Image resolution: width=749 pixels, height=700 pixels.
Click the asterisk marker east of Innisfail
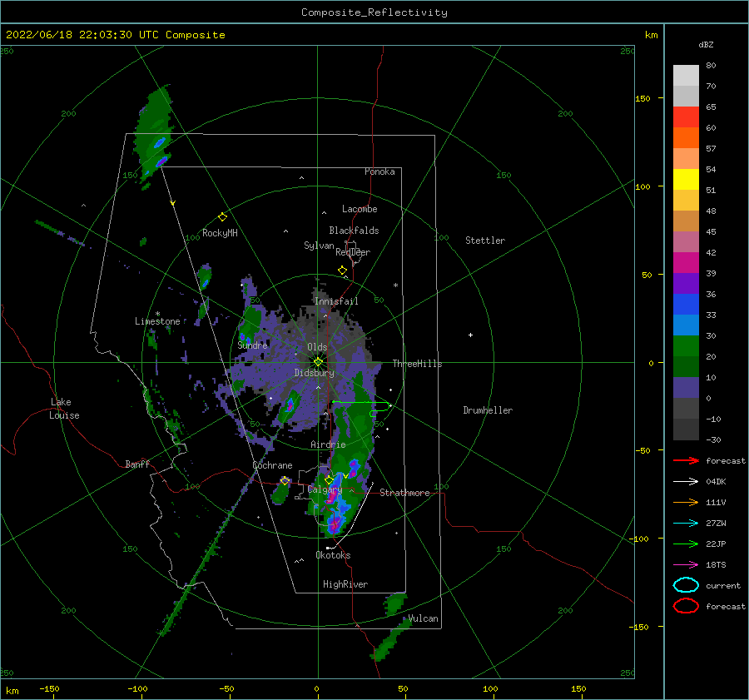(x=395, y=285)
